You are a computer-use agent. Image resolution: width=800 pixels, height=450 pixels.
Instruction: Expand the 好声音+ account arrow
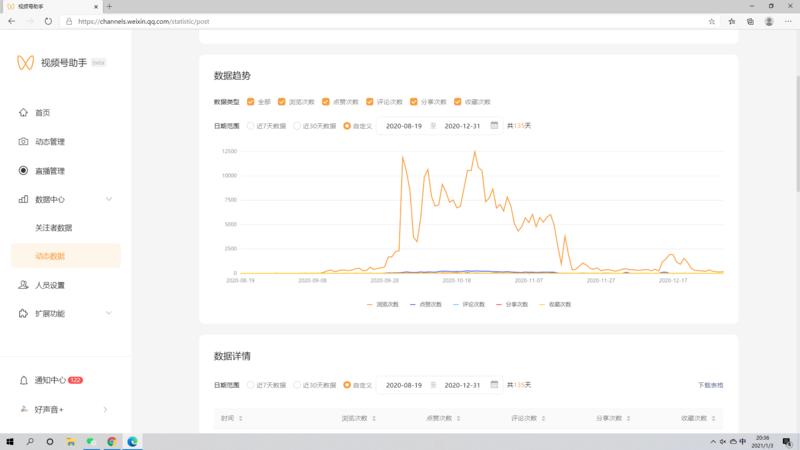tap(106, 409)
